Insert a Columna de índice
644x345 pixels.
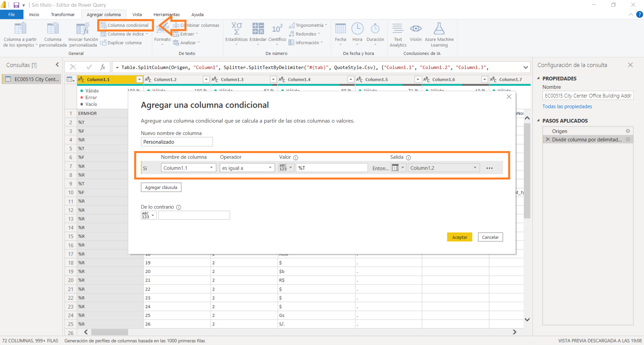[x=125, y=34]
